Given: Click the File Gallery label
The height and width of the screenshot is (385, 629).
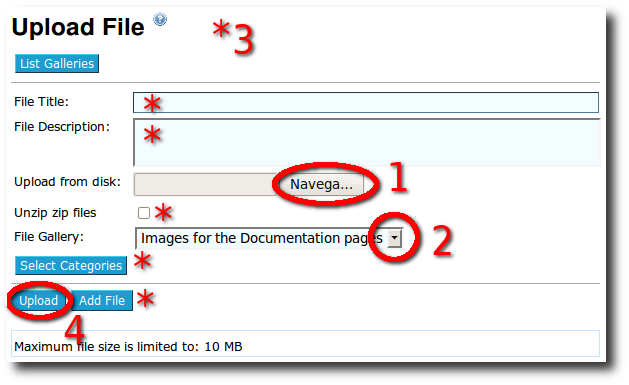Looking at the screenshot, I should point(49,237).
